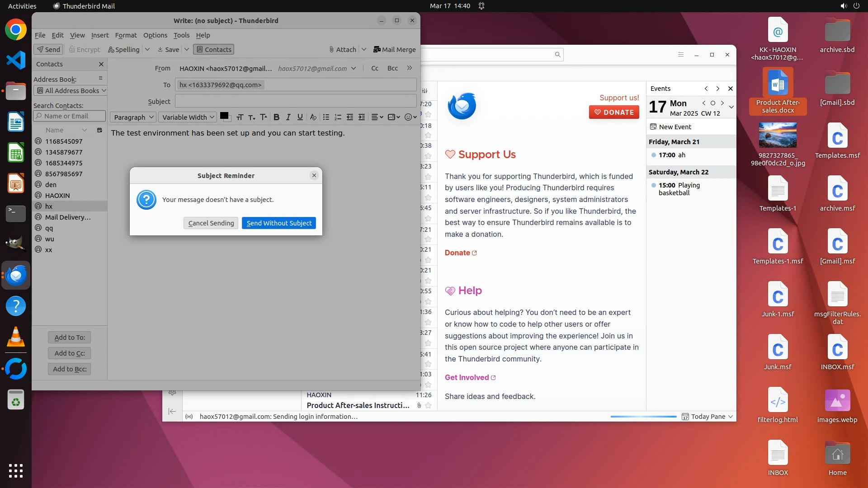Open the Options menu

[155, 35]
